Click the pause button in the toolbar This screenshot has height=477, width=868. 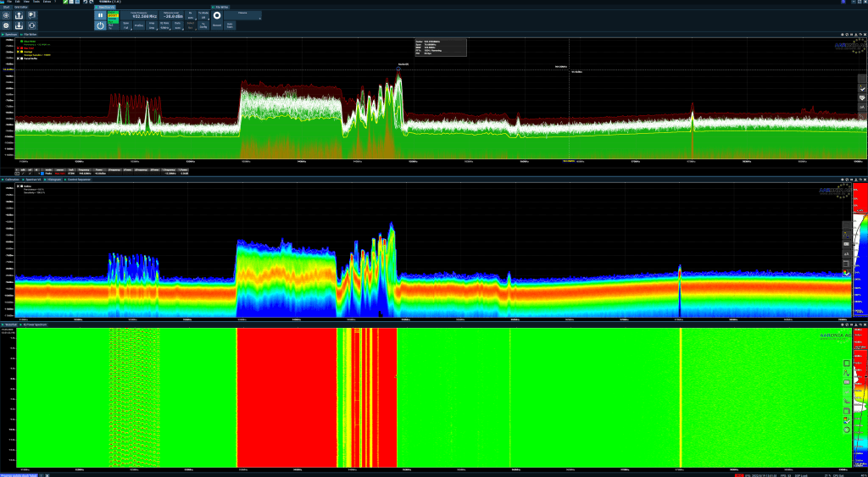[100, 14]
